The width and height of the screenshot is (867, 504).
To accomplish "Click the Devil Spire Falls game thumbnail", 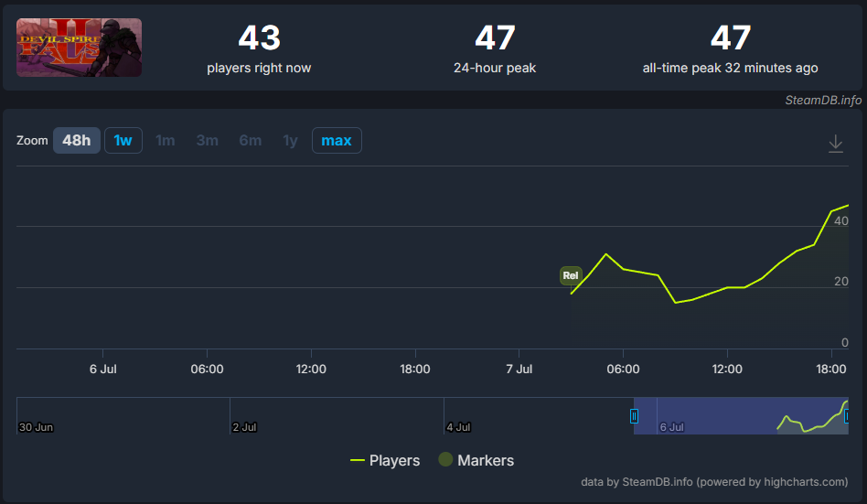I will pos(79,48).
